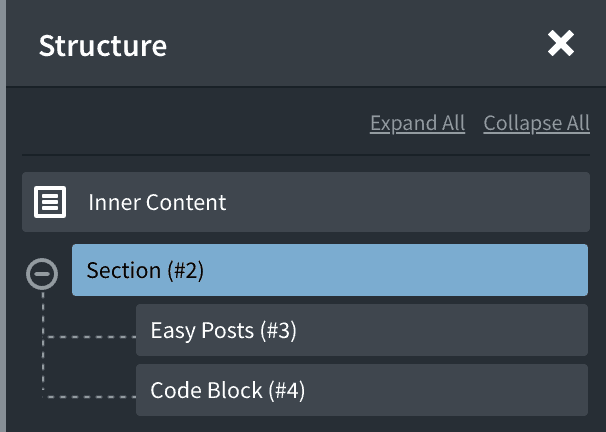Click the Collapse All link

coord(536,123)
